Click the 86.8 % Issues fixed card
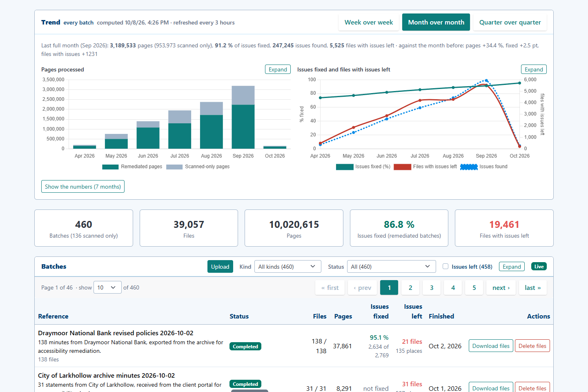Screen dimensions: 588x392 click(x=399, y=228)
